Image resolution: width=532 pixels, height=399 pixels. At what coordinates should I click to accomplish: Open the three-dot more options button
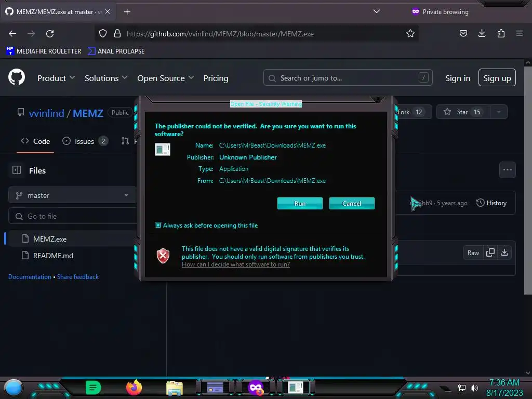click(507, 170)
